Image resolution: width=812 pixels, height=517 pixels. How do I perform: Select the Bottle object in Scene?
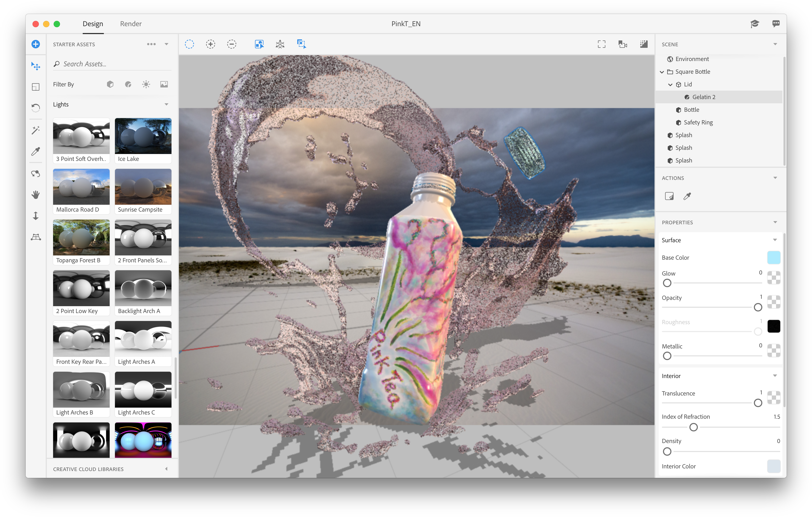tap(719, 110)
